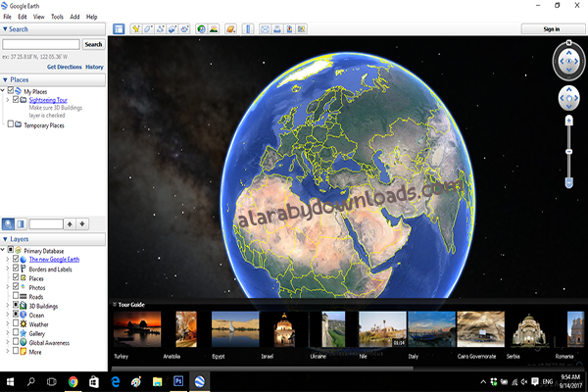Click zoom-in plus at slider top
The image size is (588, 392).
(568, 121)
